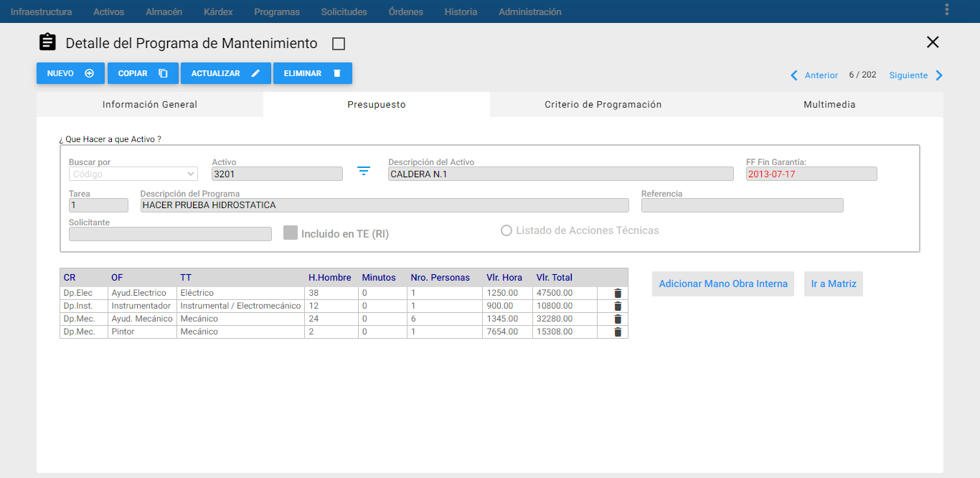Click the left chevron for Anterior
Image resolution: width=980 pixels, height=478 pixels.
click(x=794, y=75)
